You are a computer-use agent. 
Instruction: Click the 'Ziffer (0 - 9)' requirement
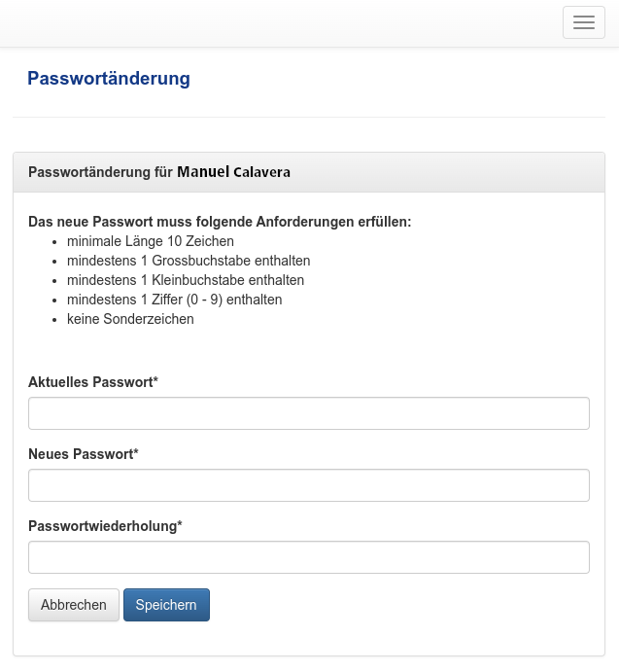click(175, 300)
